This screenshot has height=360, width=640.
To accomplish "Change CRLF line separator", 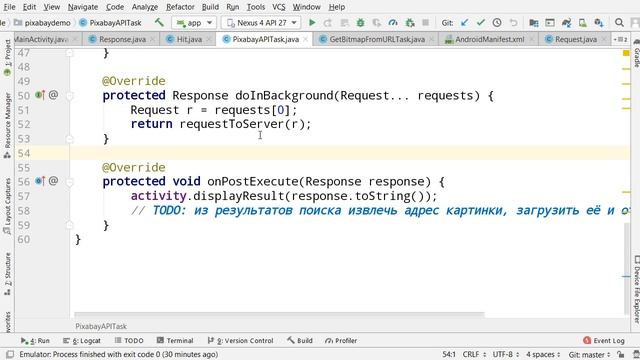I will click(474, 354).
